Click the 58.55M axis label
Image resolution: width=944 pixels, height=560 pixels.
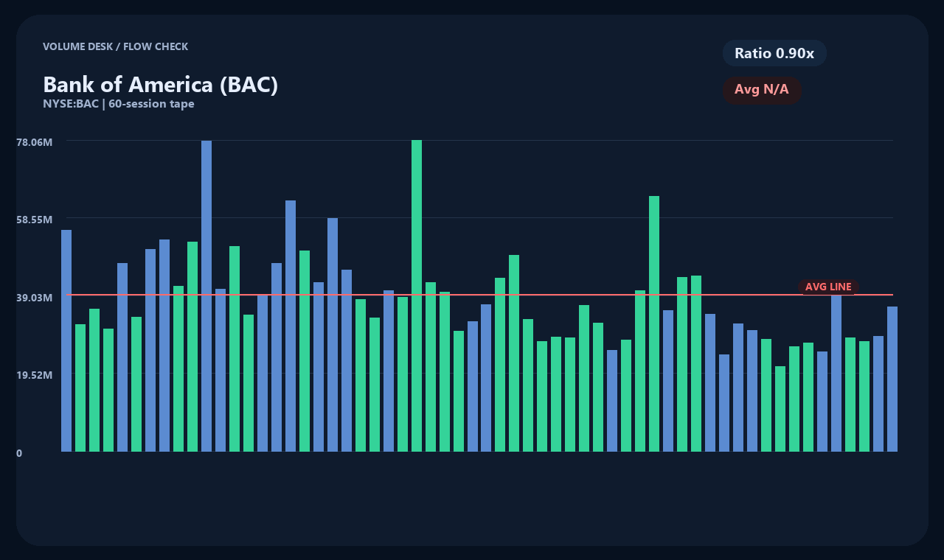coord(34,220)
